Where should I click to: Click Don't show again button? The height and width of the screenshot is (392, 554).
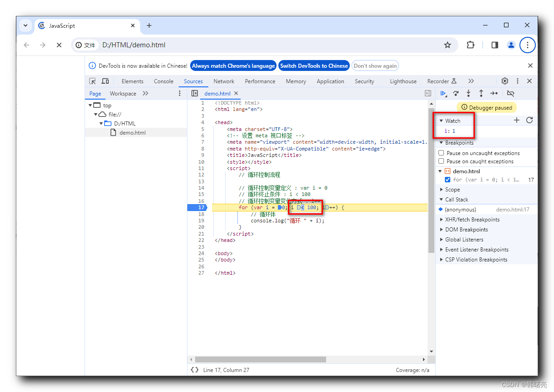tap(375, 66)
